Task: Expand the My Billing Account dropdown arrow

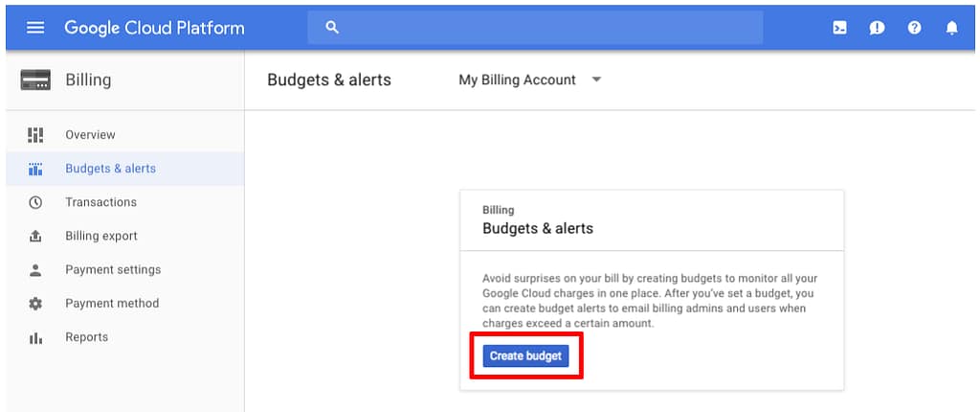Action: 596,80
